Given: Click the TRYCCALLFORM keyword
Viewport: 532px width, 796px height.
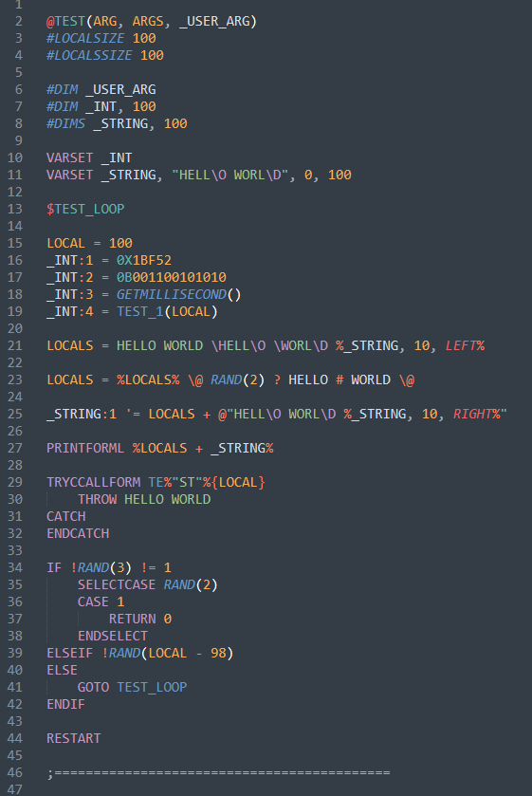Looking at the screenshot, I should pyautogui.click(x=93, y=482).
